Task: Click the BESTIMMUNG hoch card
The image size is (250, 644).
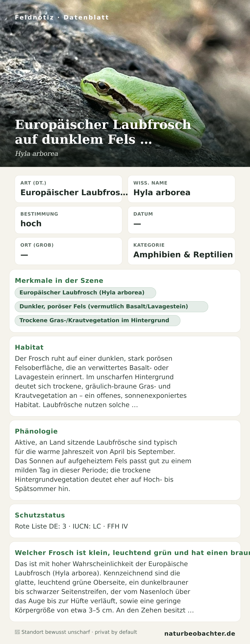Action: pos(69,220)
